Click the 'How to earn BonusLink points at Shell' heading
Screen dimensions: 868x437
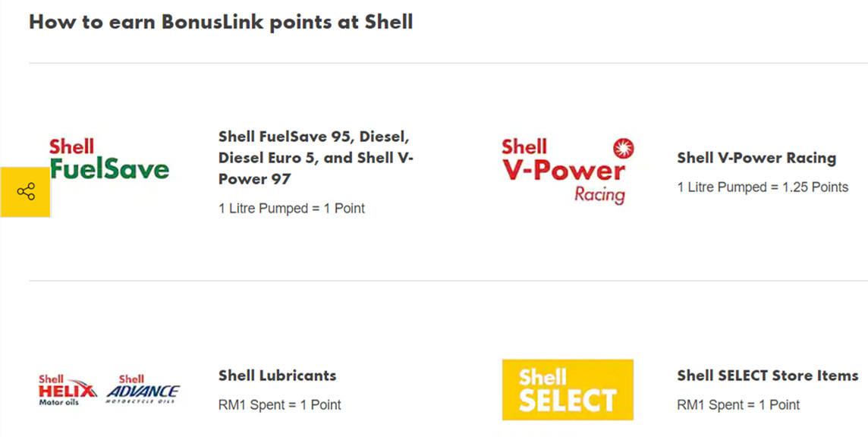pyautogui.click(x=221, y=21)
